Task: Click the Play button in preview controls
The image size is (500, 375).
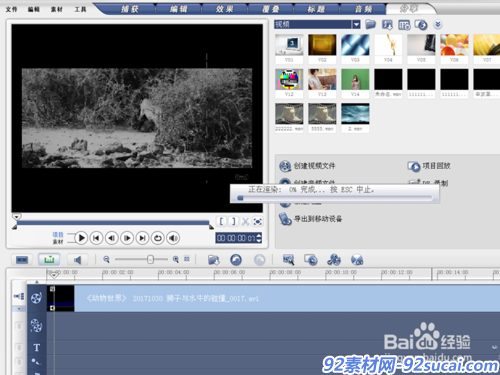Action: (x=81, y=238)
